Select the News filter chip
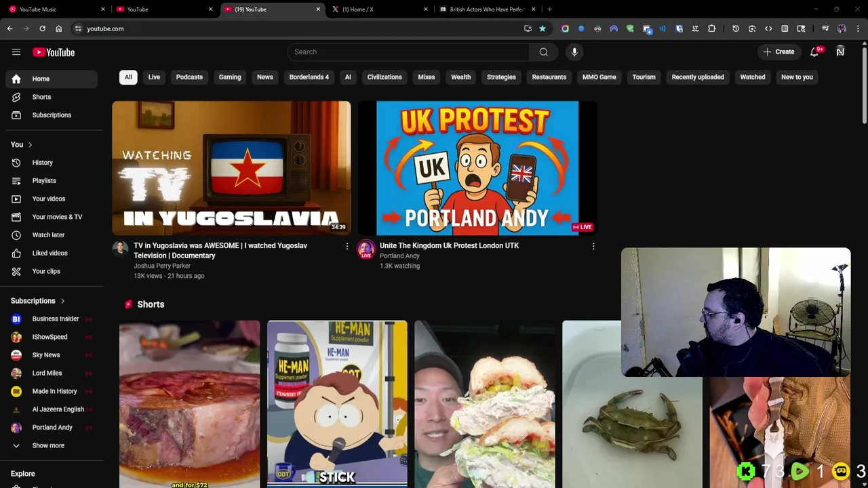868x488 pixels. pos(265,77)
